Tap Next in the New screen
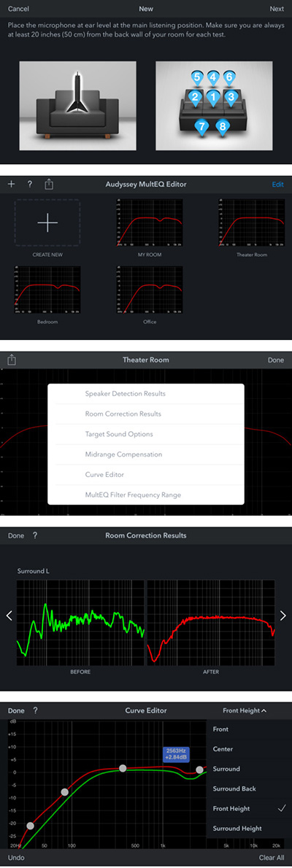292x868 pixels. point(277,9)
